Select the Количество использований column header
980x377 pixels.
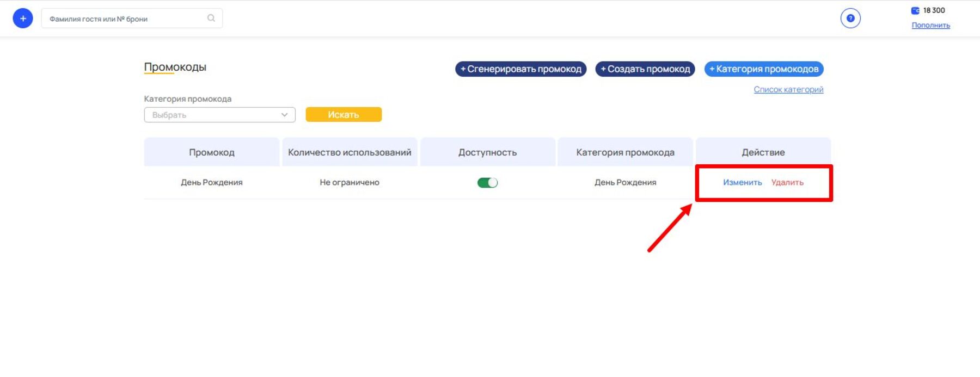click(350, 152)
